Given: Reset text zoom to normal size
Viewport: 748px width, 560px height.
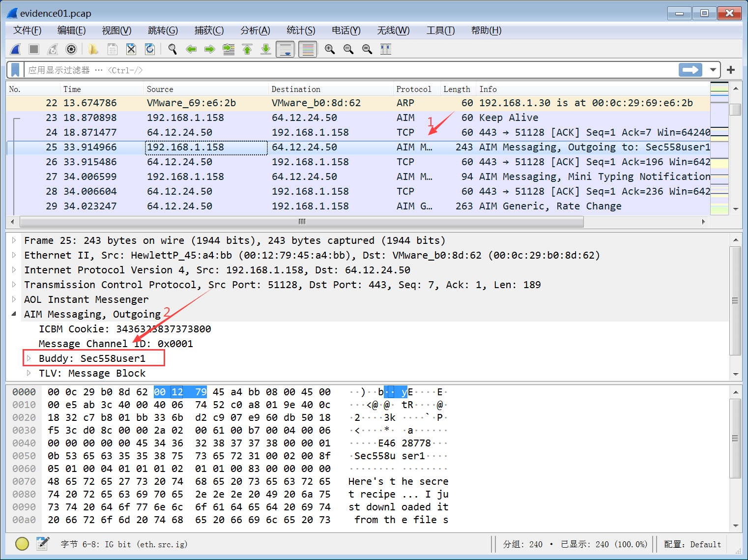Looking at the screenshot, I should point(367,49).
